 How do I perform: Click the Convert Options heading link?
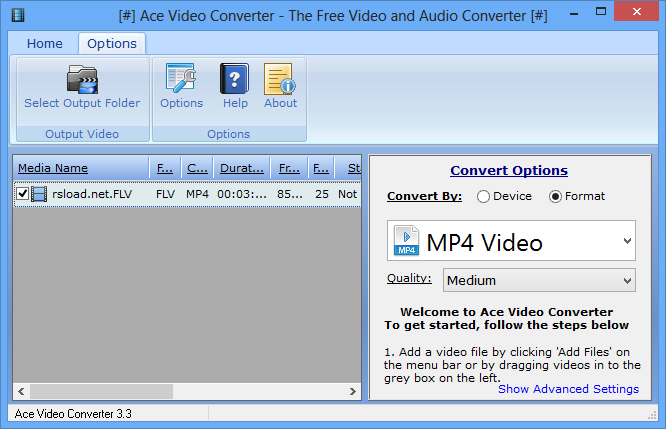pos(509,170)
